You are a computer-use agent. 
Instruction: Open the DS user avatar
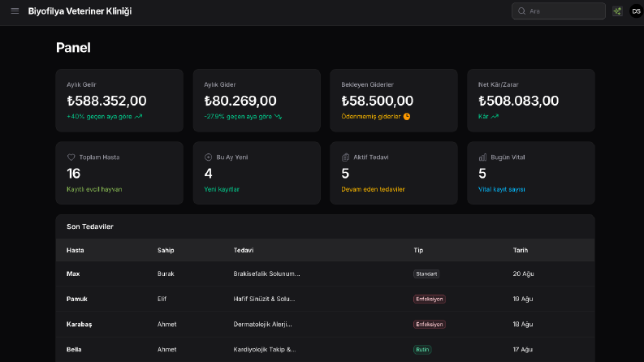pos(636,11)
